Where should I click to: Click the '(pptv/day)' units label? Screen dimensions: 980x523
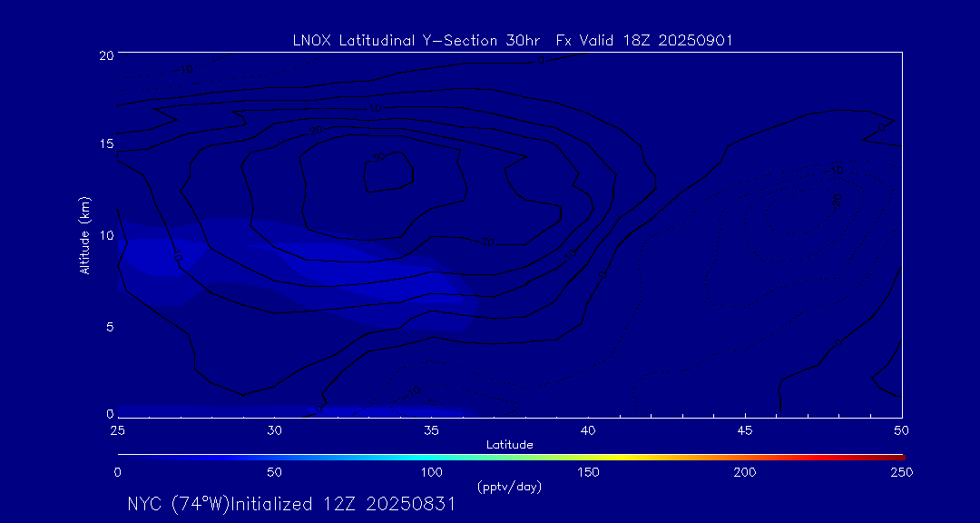[509, 487]
